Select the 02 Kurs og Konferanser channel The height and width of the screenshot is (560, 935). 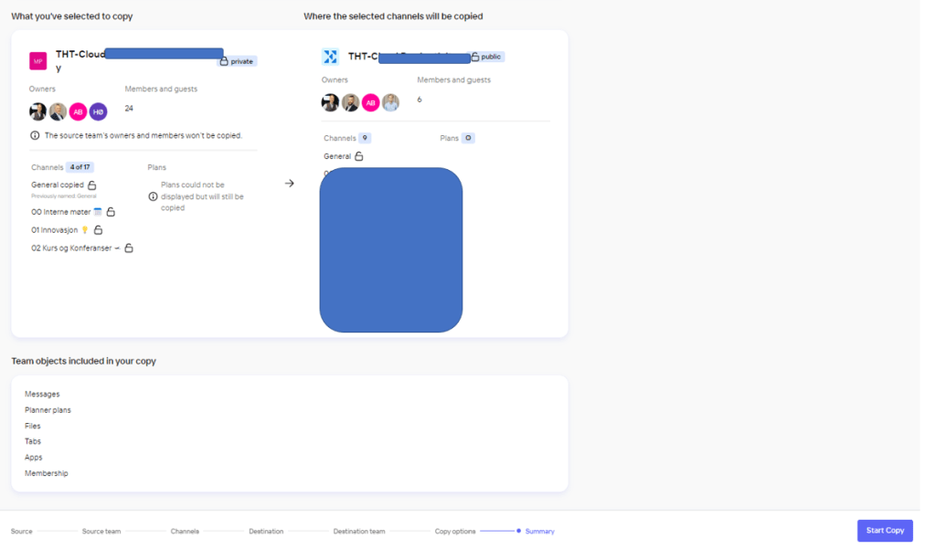[x=69, y=248]
